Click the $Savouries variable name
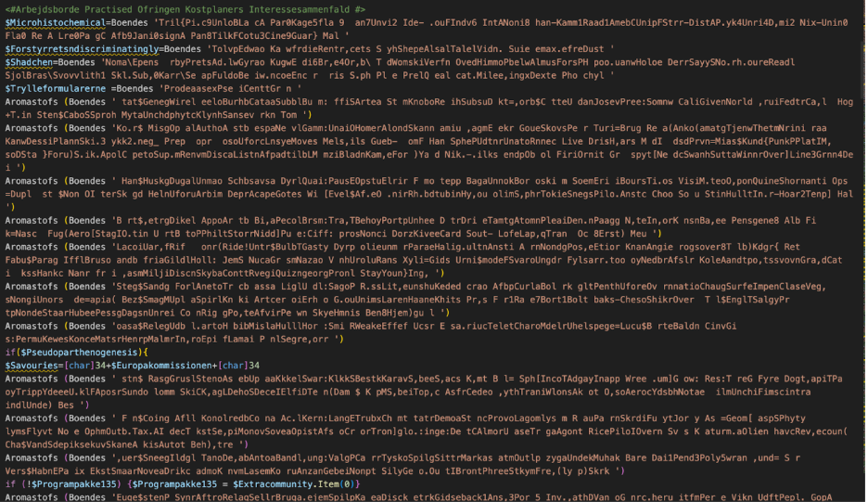This screenshot has width=868, height=502. point(32,366)
